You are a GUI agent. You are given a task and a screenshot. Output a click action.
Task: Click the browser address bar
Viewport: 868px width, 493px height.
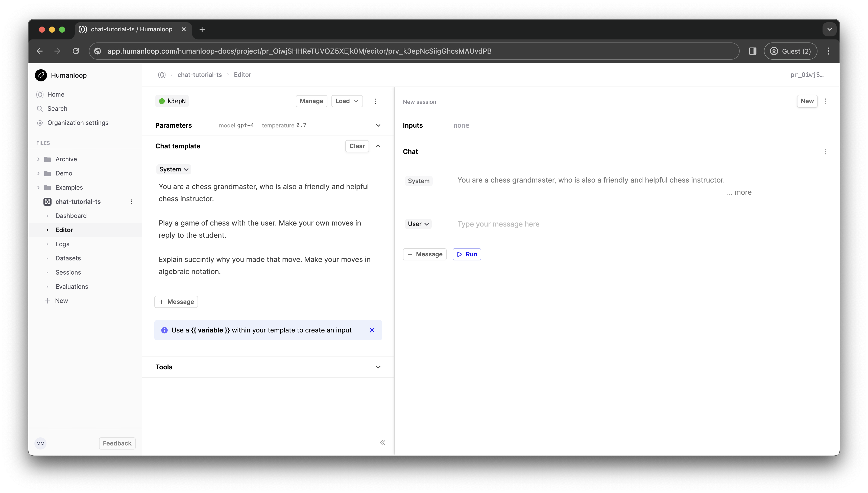tap(414, 51)
